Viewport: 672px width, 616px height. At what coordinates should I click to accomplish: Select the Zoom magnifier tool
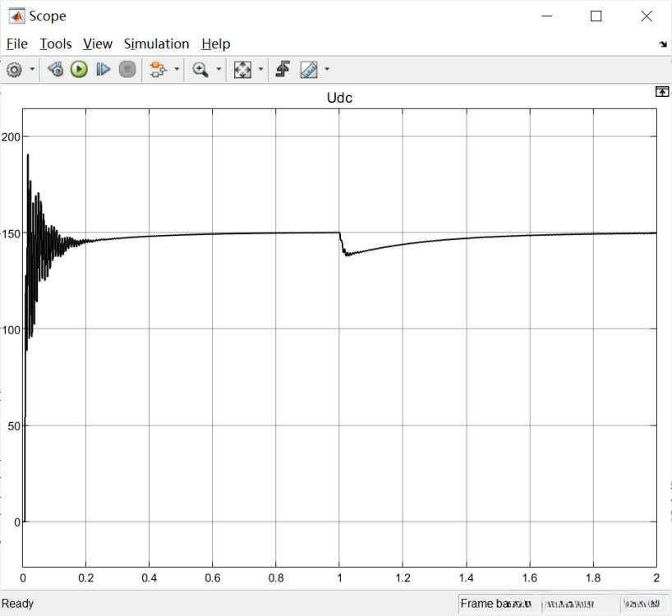[200, 69]
